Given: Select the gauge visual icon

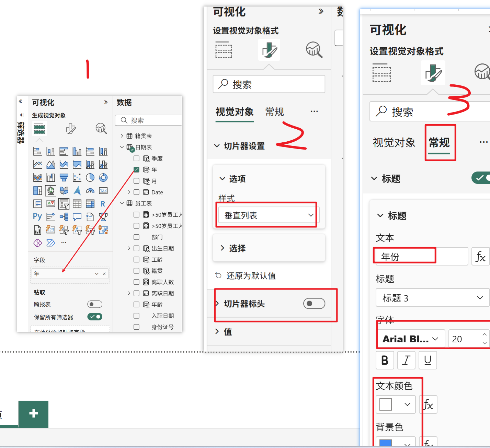Looking at the screenshot, I should [90, 191].
